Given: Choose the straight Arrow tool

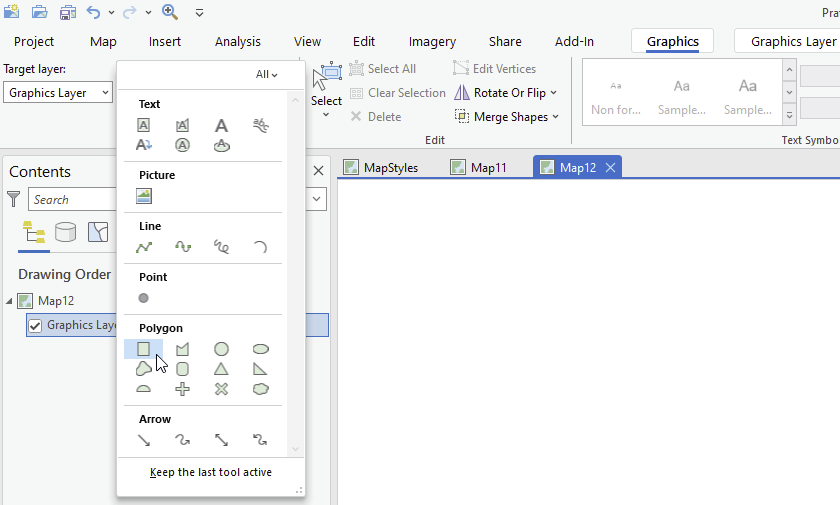Looking at the screenshot, I should point(143,439).
